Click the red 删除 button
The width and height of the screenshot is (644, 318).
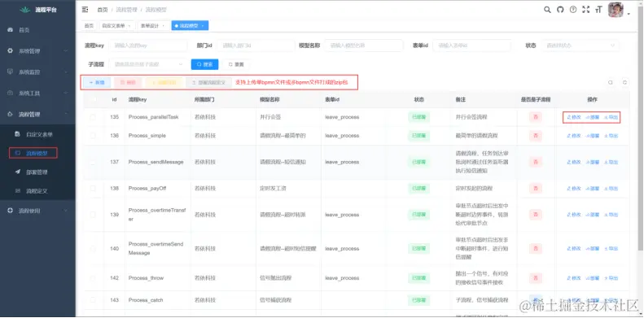[128, 82]
